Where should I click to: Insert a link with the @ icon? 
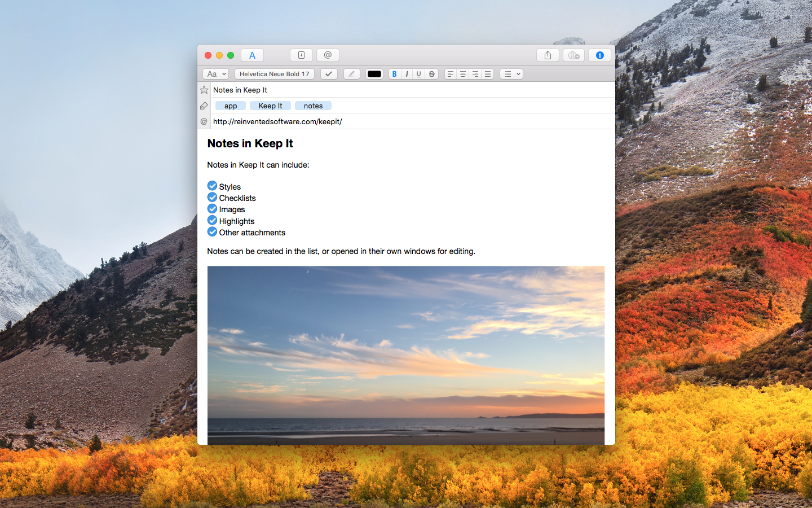328,55
